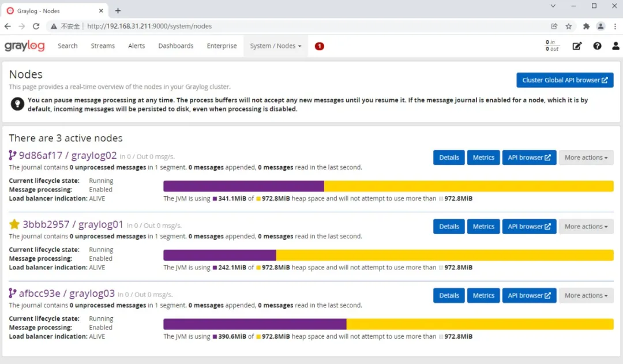
Task: Open the 3bbb2957 / graylog01 node link
Action: [x=73, y=224]
